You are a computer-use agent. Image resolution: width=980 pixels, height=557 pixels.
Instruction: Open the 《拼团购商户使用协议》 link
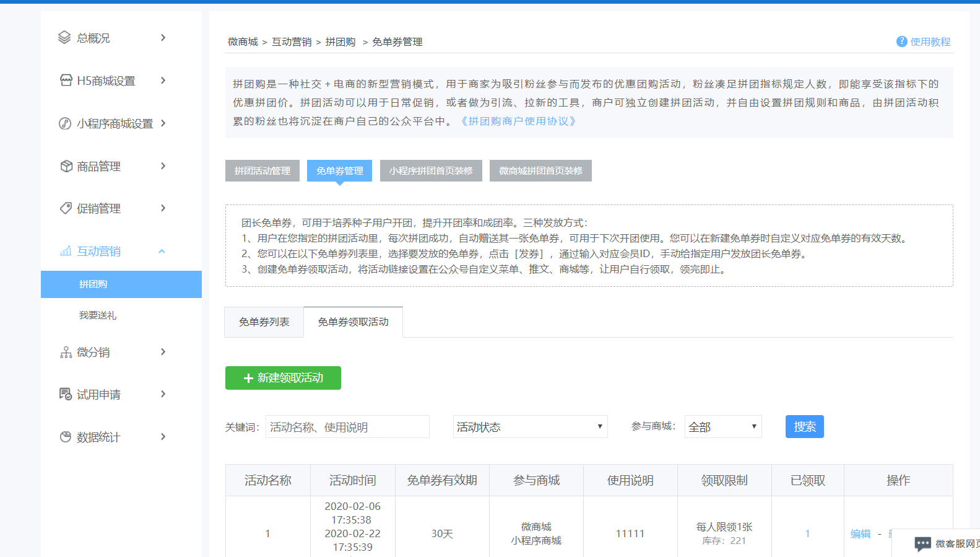tap(519, 121)
